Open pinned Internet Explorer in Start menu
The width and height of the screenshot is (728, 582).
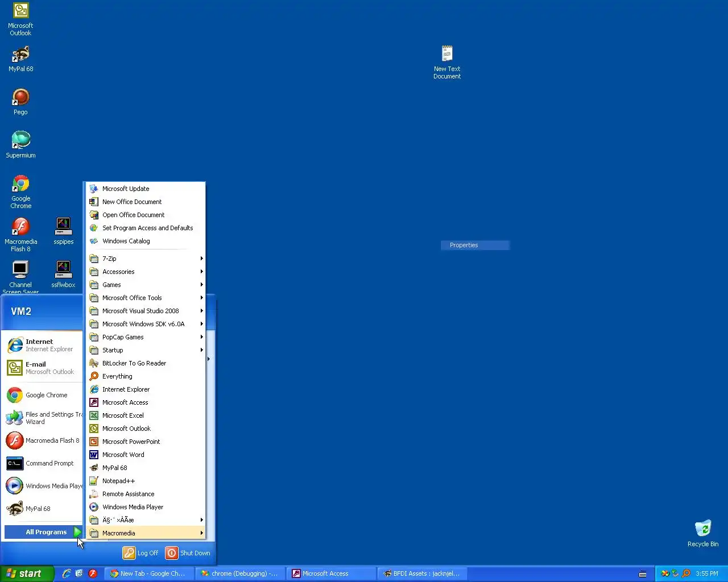(43, 345)
